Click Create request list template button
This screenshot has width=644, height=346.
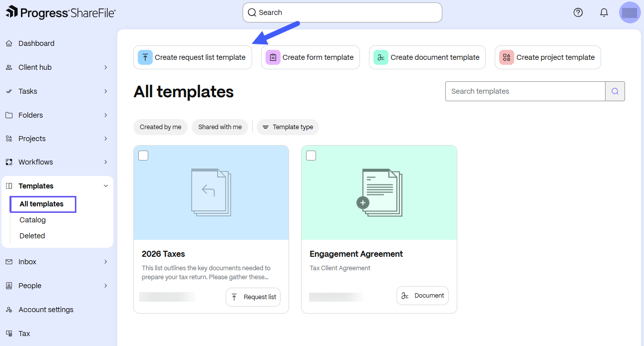tap(193, 57)
